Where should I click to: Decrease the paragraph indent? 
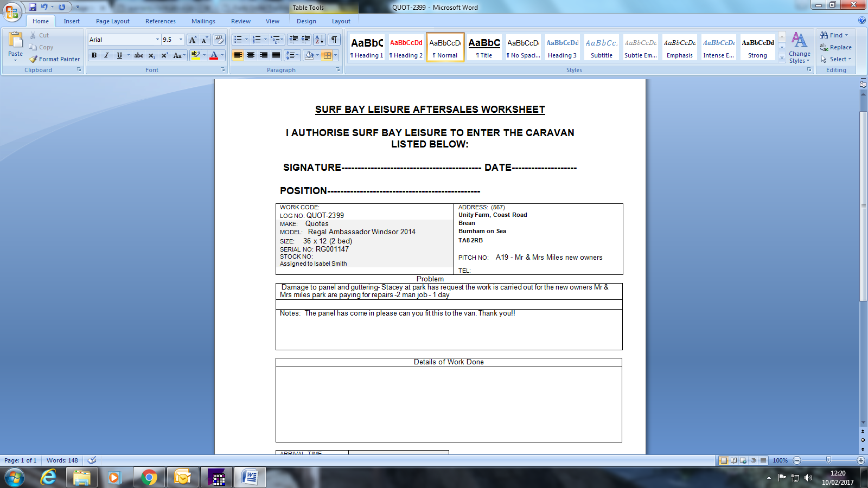tap(293, 40)
